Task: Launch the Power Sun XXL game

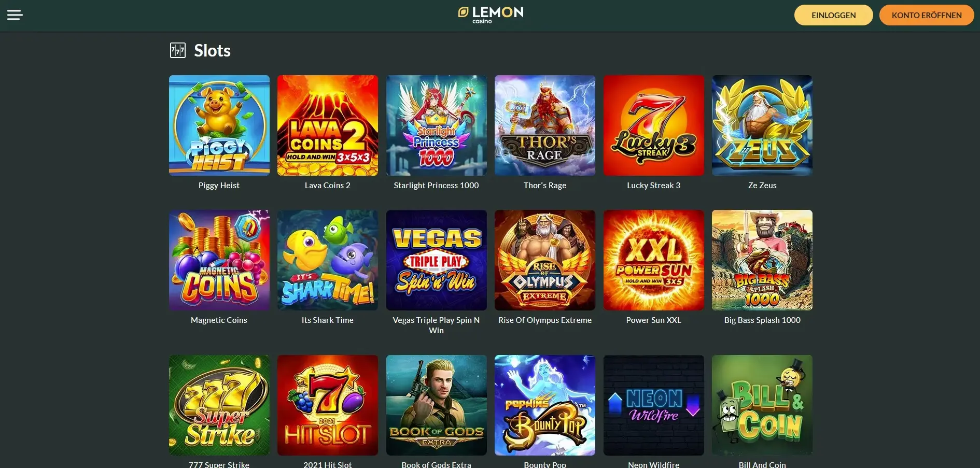Action: click(x=654, y=260)
